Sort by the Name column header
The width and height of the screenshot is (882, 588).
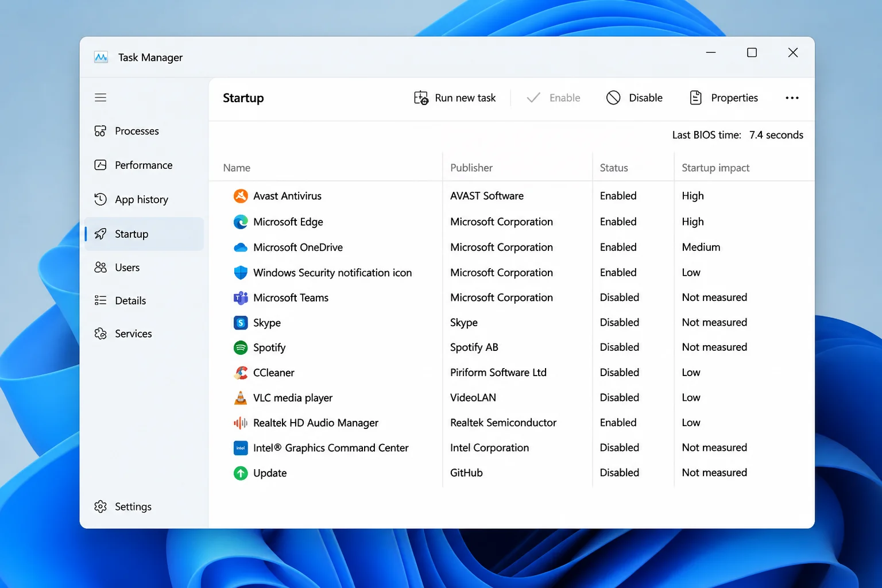pos(237,168)
